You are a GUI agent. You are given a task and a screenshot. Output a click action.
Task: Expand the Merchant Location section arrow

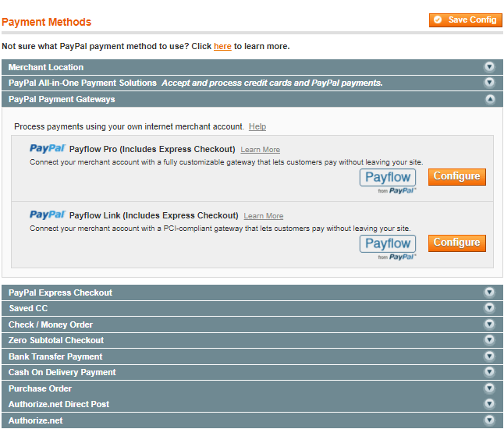[x=489, y=66]
